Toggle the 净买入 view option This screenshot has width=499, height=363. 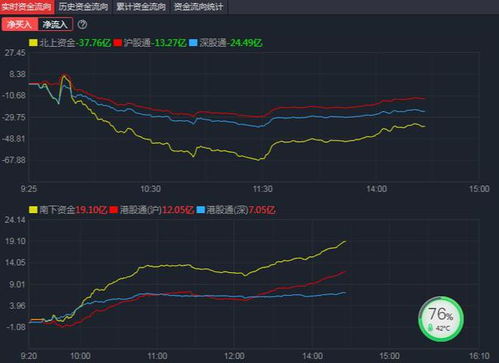point(20,24)
